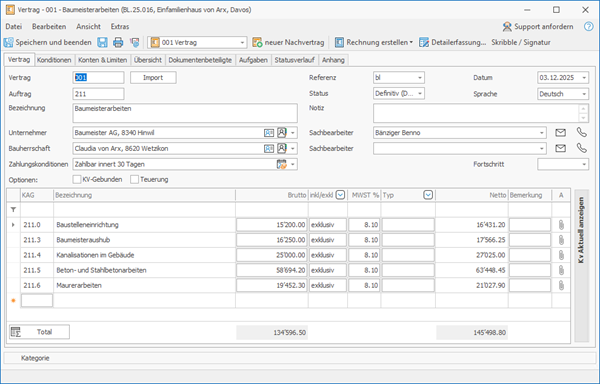The width and height of the screenshot is (600, 384).
Task: Click phone icon of second Sachbearbeiter
Action: [x=582, y=148]
